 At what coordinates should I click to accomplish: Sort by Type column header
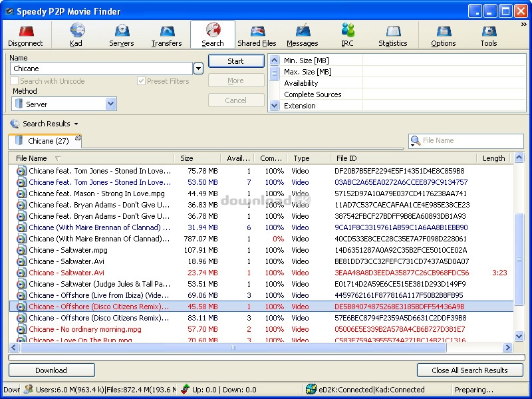click(309, 158)
